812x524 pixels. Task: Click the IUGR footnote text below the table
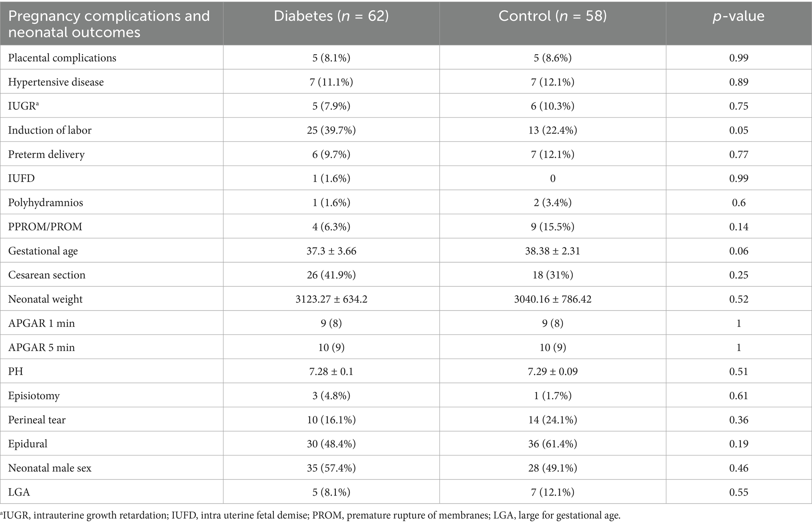pyautogui.click(x=310, y=515)
